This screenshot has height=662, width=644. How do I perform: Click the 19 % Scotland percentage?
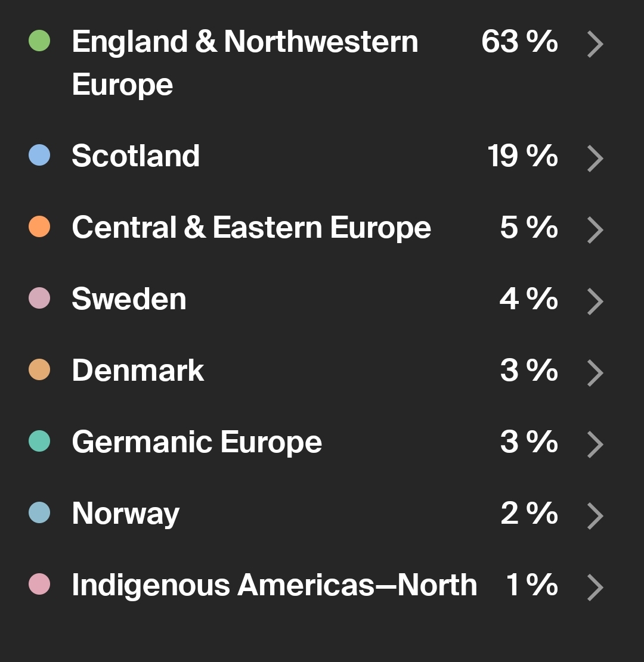(x=522, y=156)
